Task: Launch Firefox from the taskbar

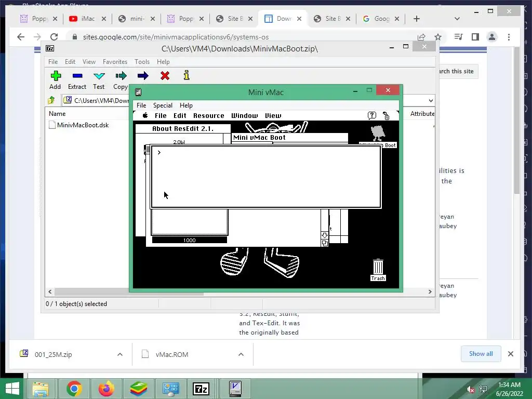Action: click(x=106, y=389)
